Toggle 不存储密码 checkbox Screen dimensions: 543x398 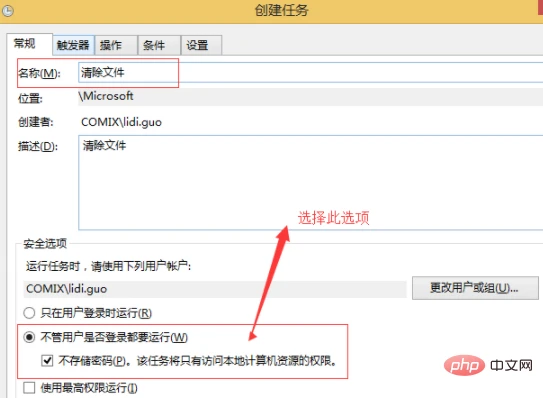coord(47,361)
